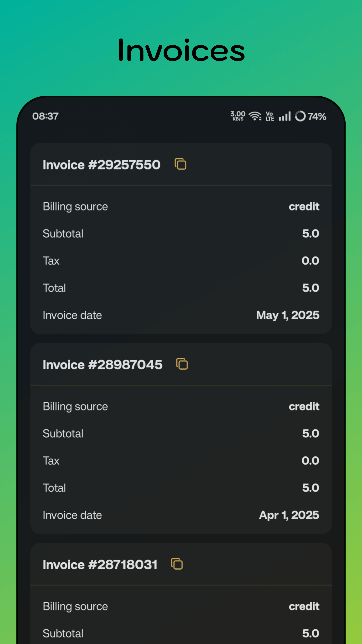Tap third invoice's Billing source row
362x644 pixels.
point(181,606)
